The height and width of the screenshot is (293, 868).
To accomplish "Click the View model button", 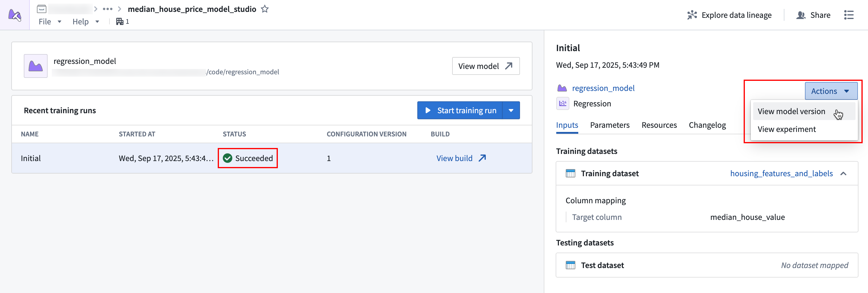I will [x=485, y=66].
